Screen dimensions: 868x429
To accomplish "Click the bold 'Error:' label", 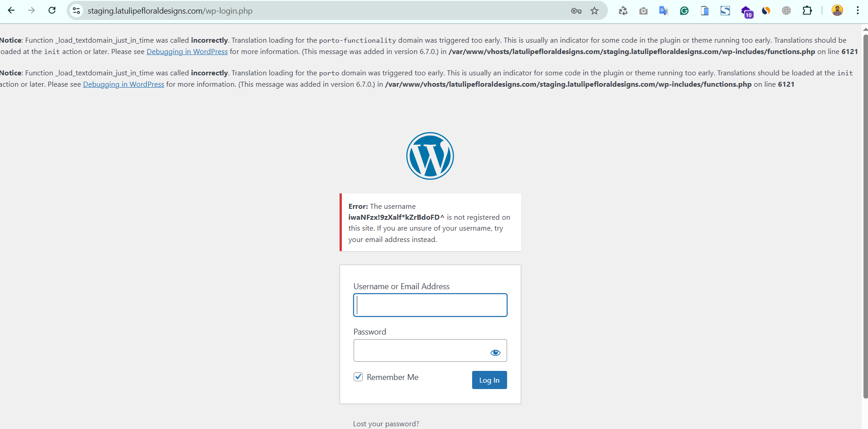I will [x=358, y=207].
